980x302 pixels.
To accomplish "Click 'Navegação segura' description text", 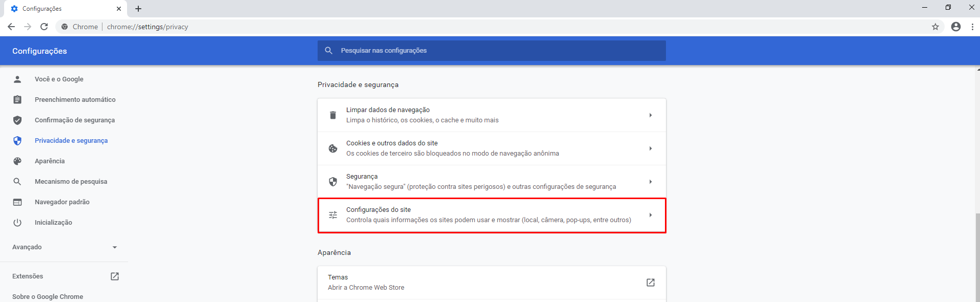I will pyautogui.click(x=481, y=187).
